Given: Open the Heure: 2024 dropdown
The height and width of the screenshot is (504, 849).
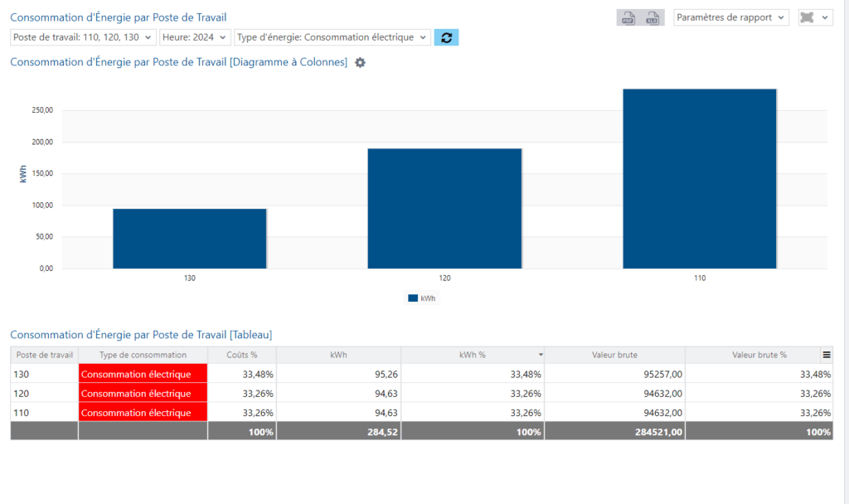Looking at the screenshot, I should click(194, 37).
